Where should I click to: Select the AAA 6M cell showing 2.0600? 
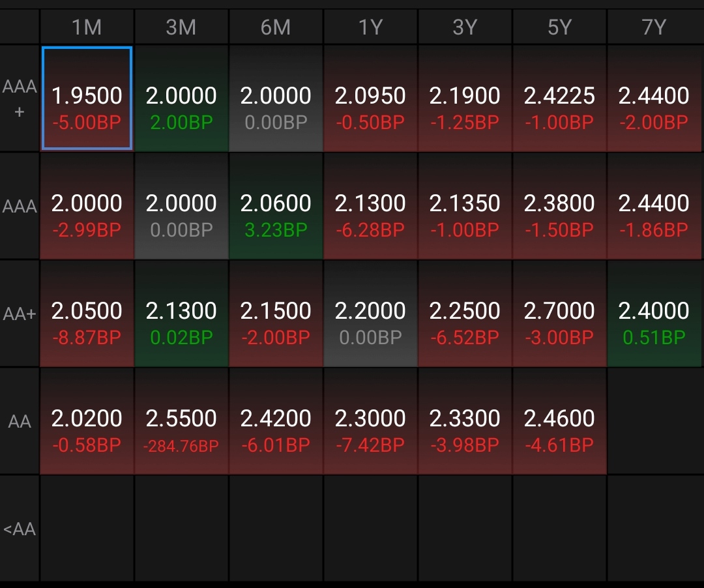tap(276, 206)
